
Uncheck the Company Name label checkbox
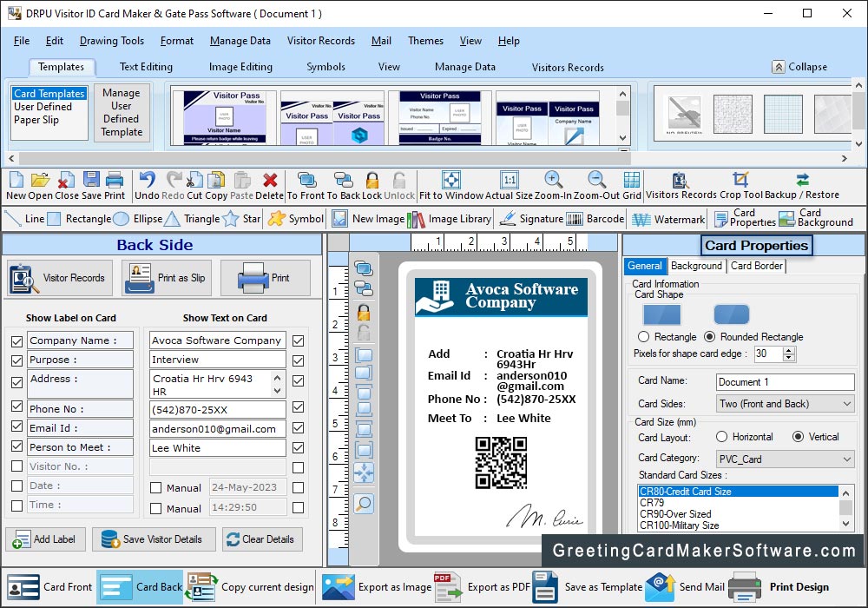[17, 341]
